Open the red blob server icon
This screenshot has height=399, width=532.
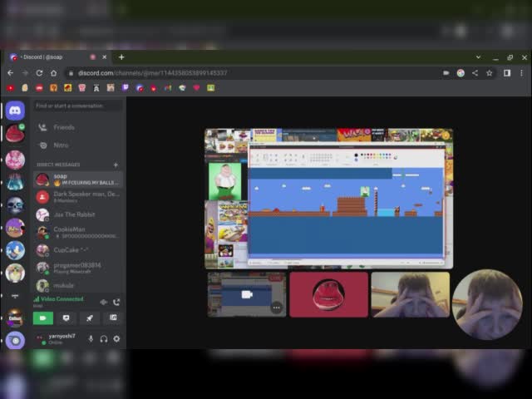(x=15, y=133)
